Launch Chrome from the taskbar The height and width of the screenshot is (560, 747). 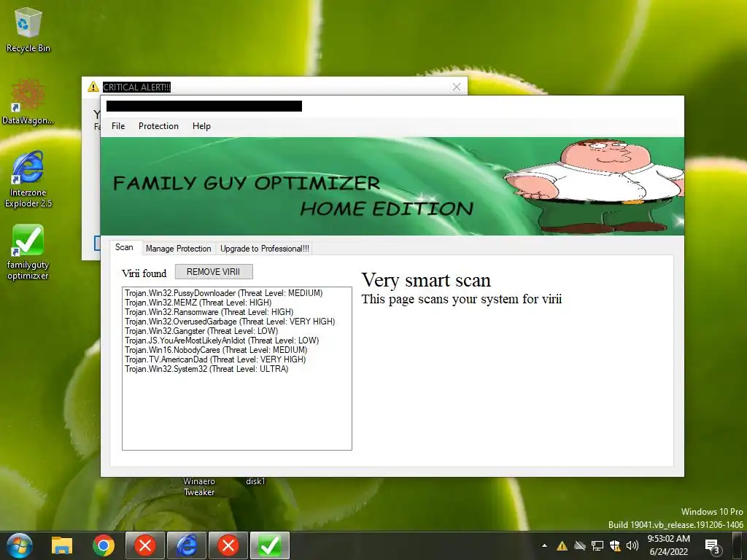coord(104,545)
